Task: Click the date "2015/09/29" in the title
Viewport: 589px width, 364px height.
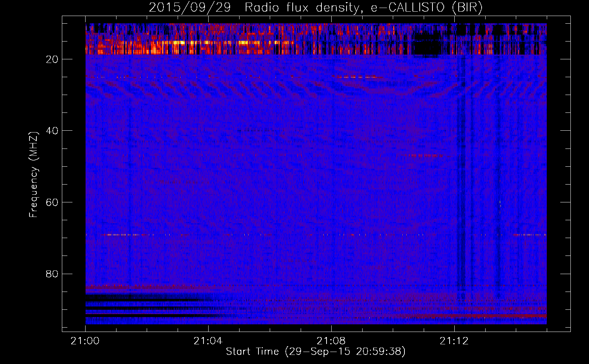Action: pos(190,8)
